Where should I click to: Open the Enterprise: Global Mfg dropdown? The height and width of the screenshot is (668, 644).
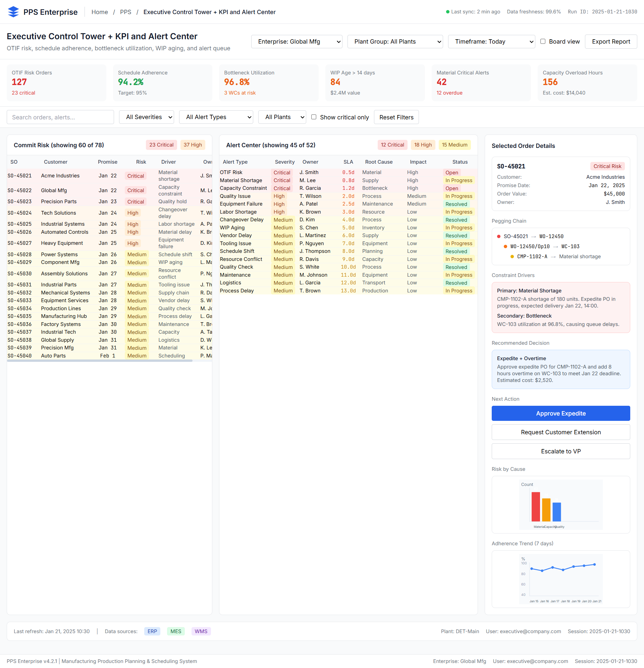coord(297,42)
